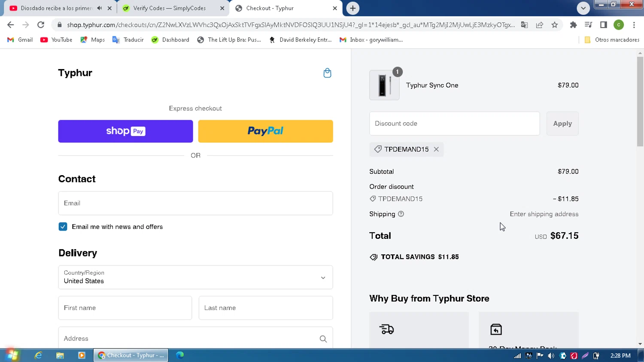Open the media player taskbar icon
The width and height of the screenshot is (644, 362).
tap(82, 355)
